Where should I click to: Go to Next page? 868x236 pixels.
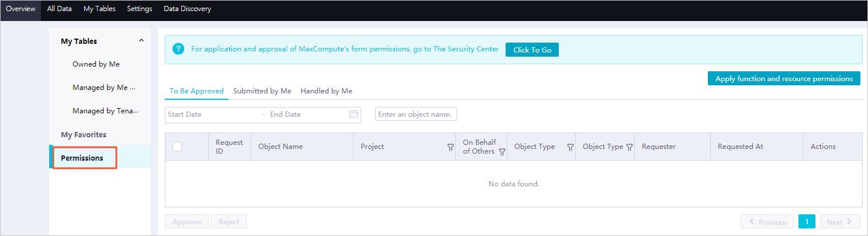coord(839,222)
